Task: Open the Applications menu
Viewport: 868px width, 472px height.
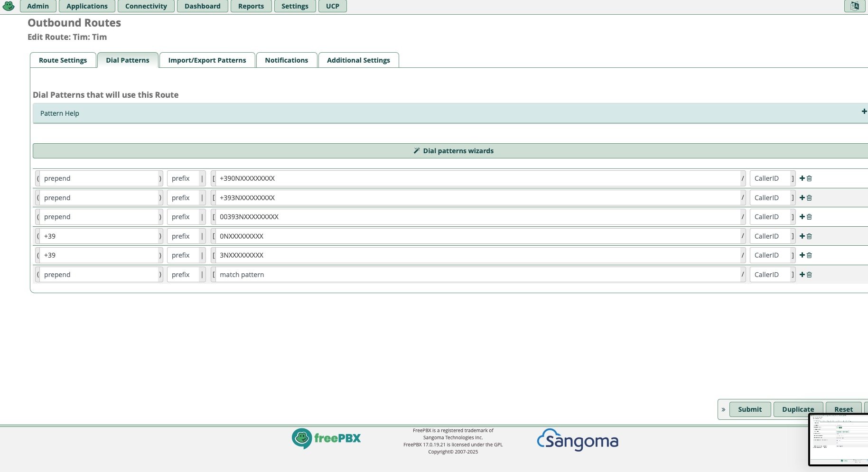Action: coord(87,6)
